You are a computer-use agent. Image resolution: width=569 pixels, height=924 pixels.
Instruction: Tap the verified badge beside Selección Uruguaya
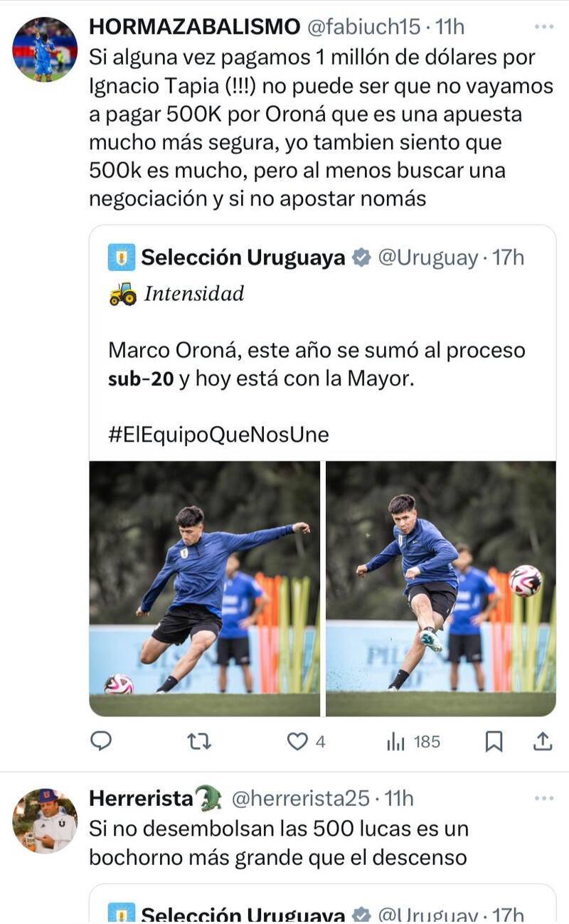point(362,257)
